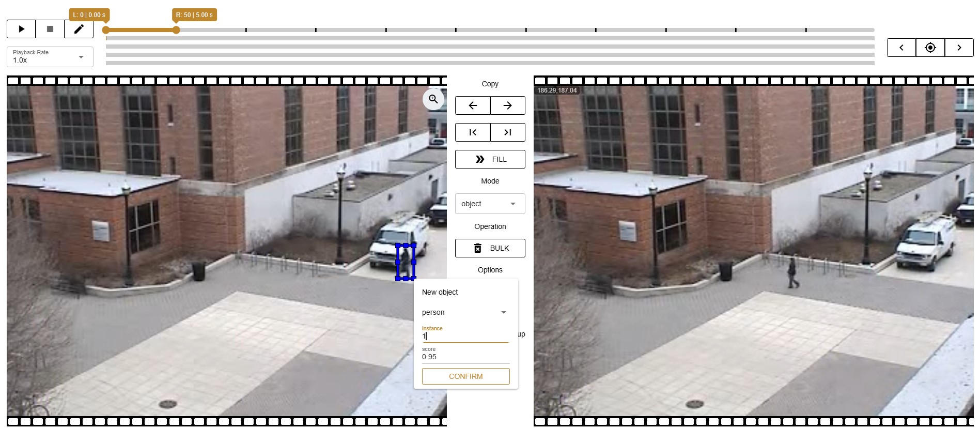The width and height of the screenshot is (980, 428).
Task: Toggle the pencil edit mode icon
Action: pos(79,29)
